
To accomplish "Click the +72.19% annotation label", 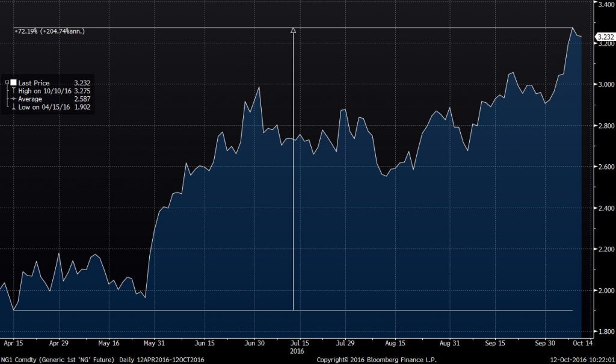I will point(50,30).
